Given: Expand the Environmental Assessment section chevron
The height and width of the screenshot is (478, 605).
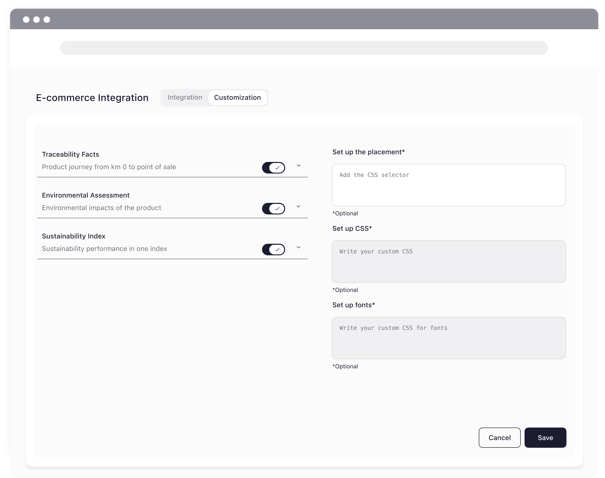Looking at the screenshot, I should [x=298, y=206].
